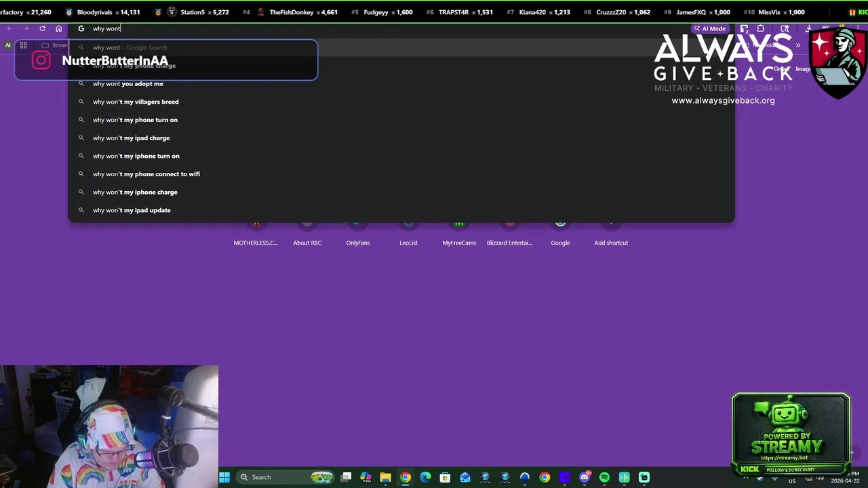Select suggestion 'why won't my ipad update'
The image size is (868, 488).
(401, 210)
